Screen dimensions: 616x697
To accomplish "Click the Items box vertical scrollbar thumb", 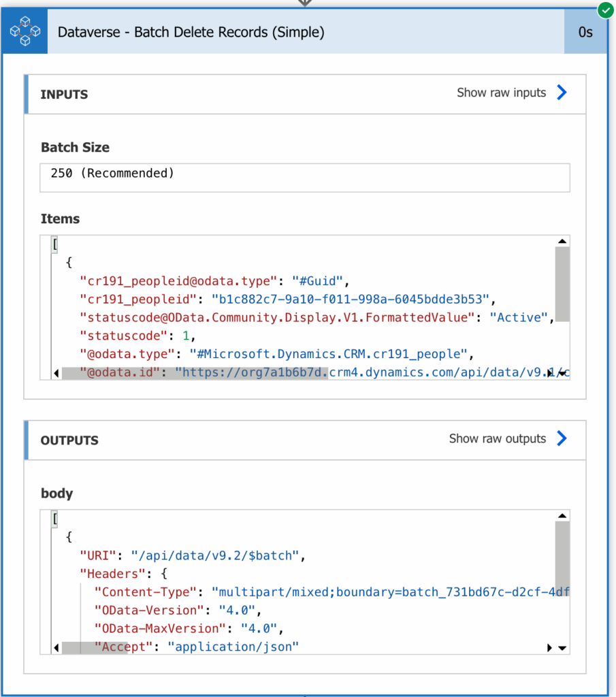I will [562, 284].
